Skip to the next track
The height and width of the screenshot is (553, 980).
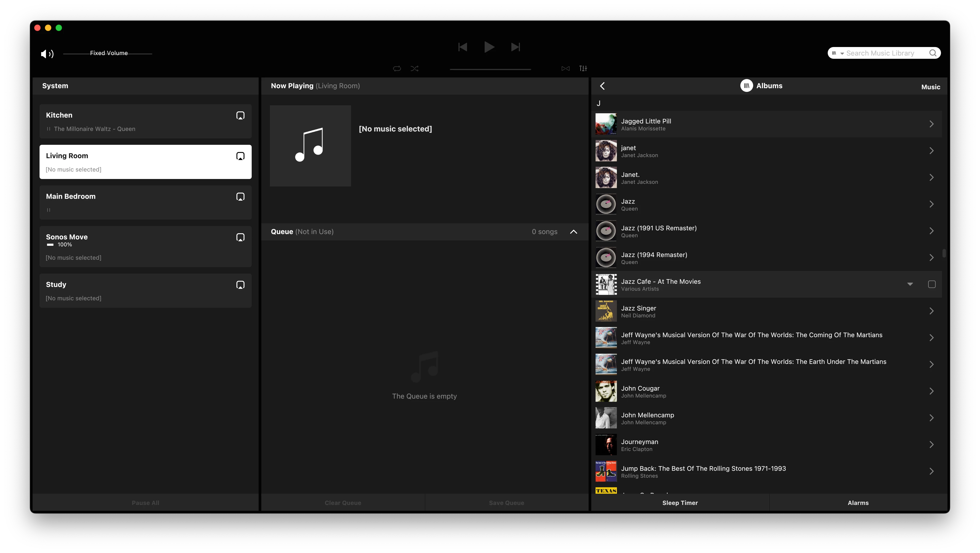click(x=515, y=47)
